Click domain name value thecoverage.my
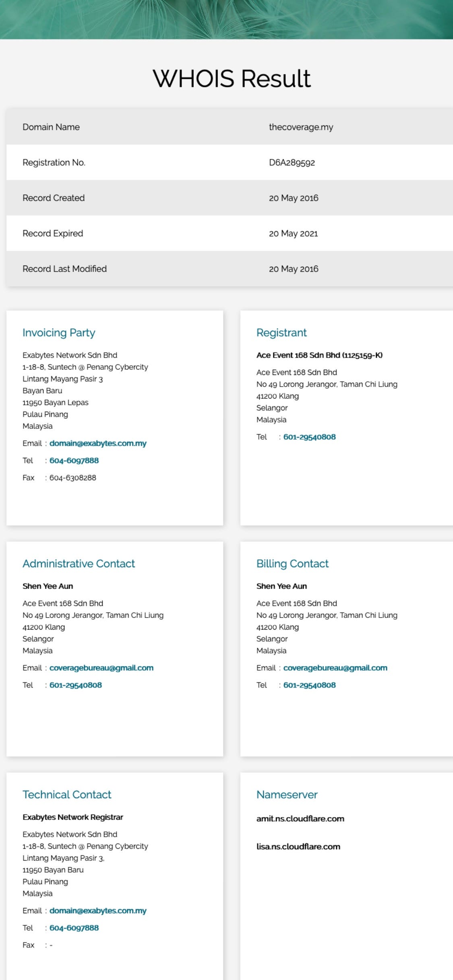The height and width of the screenshot is (980, 453). tap(301, 127)
